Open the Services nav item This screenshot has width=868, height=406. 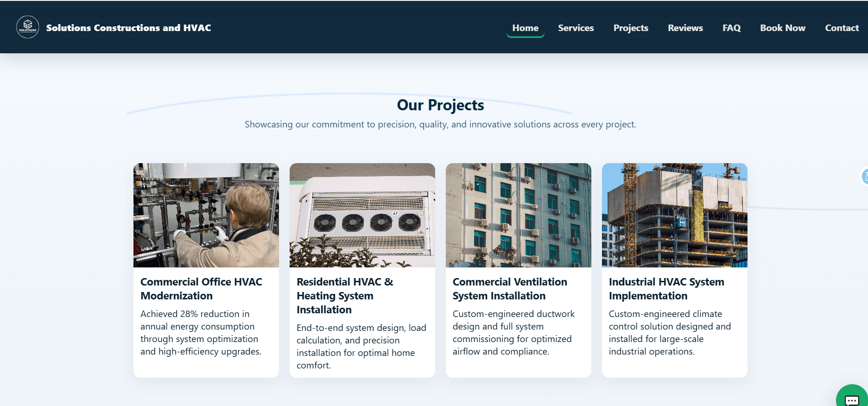(x=576, y=28)
